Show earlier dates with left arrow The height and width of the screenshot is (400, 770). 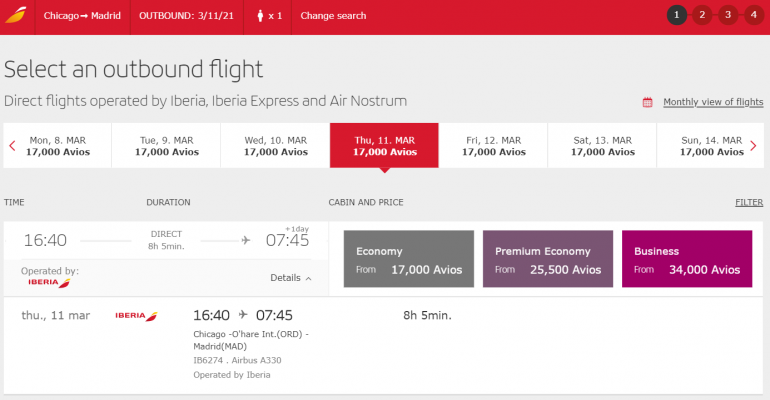[12, 146]
